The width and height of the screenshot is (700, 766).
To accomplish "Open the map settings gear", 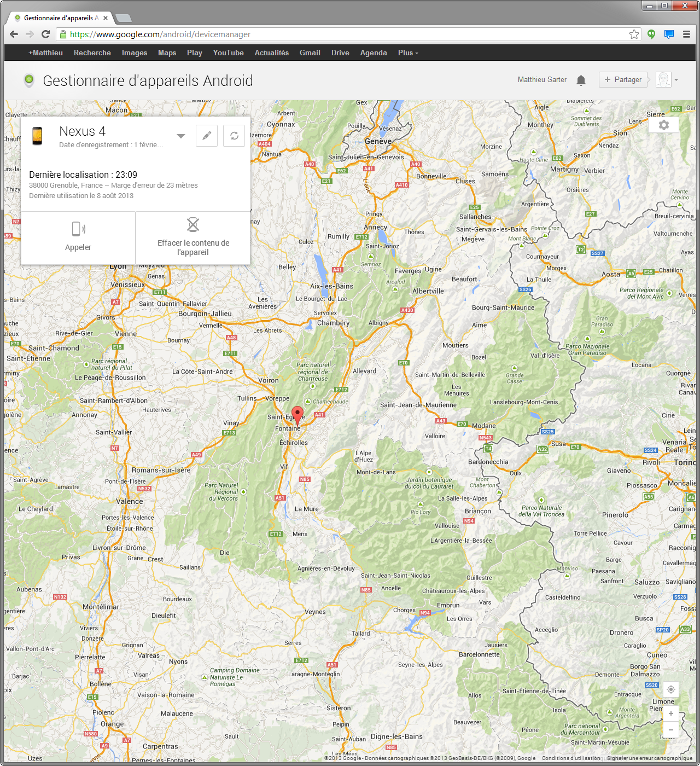I will pos(663,125).
